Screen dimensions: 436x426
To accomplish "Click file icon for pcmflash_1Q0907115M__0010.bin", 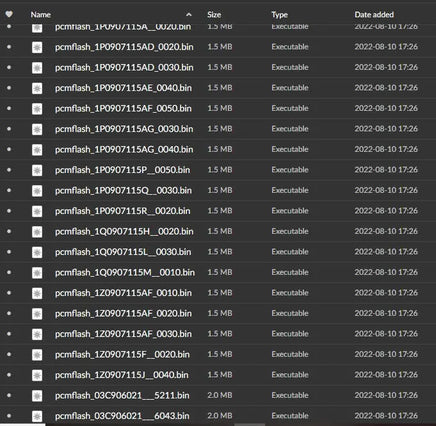I will pos(37,273).
